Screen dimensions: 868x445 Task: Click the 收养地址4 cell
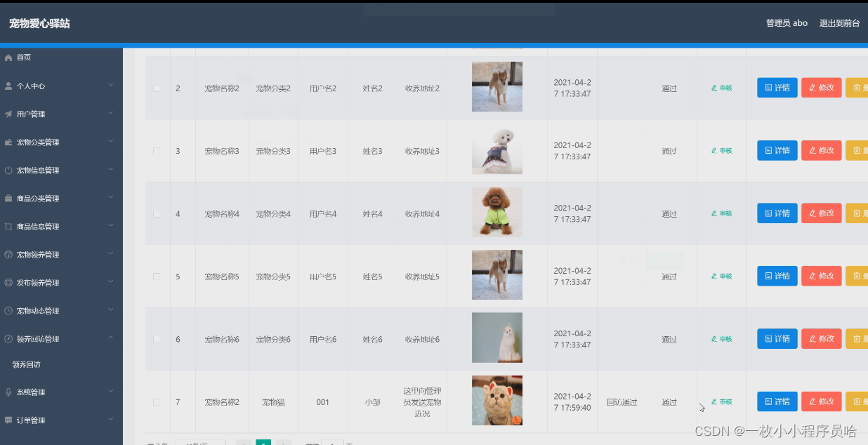pos(422,213)
